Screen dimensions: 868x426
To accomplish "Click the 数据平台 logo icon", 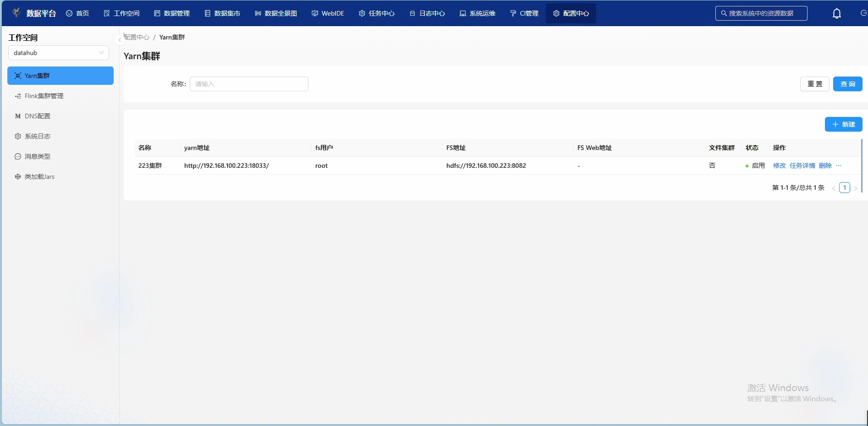I will 16,12.
